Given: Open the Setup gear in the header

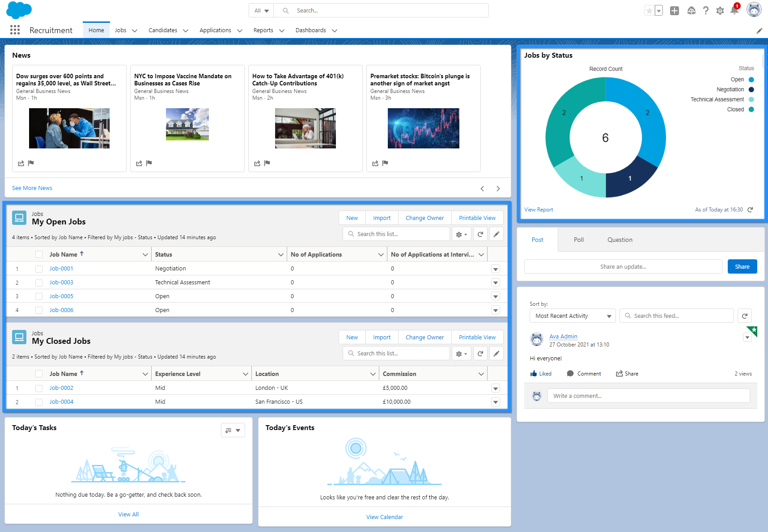Looking at the screenshot, I should pos(720,11).
